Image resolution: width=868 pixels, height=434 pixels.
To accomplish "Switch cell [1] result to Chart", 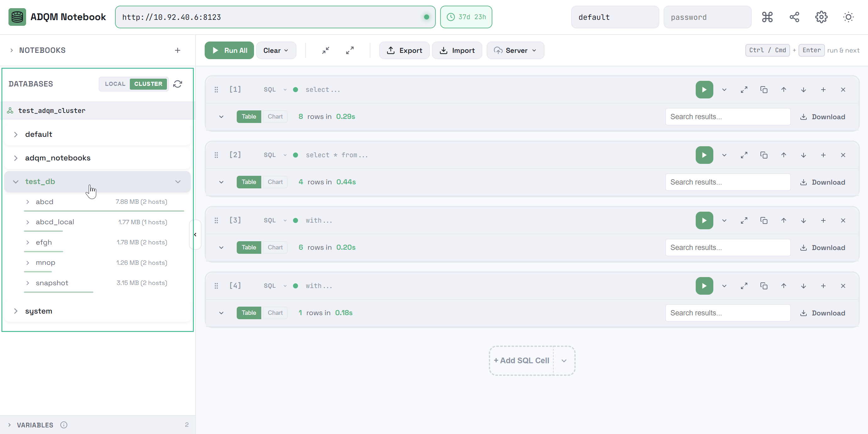I will tap(275, 117).
